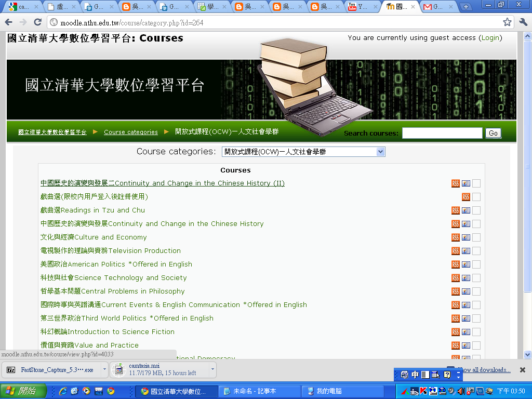Open 國立清華大學數位學習平台 breadcrumb link
Image resolution: width=532 pixels, height=399 pixels.
point(52,132)
